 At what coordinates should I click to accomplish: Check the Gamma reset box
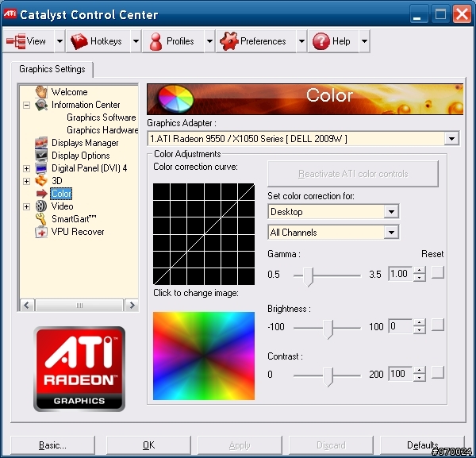pyautogui.click(x=437, y=272)
